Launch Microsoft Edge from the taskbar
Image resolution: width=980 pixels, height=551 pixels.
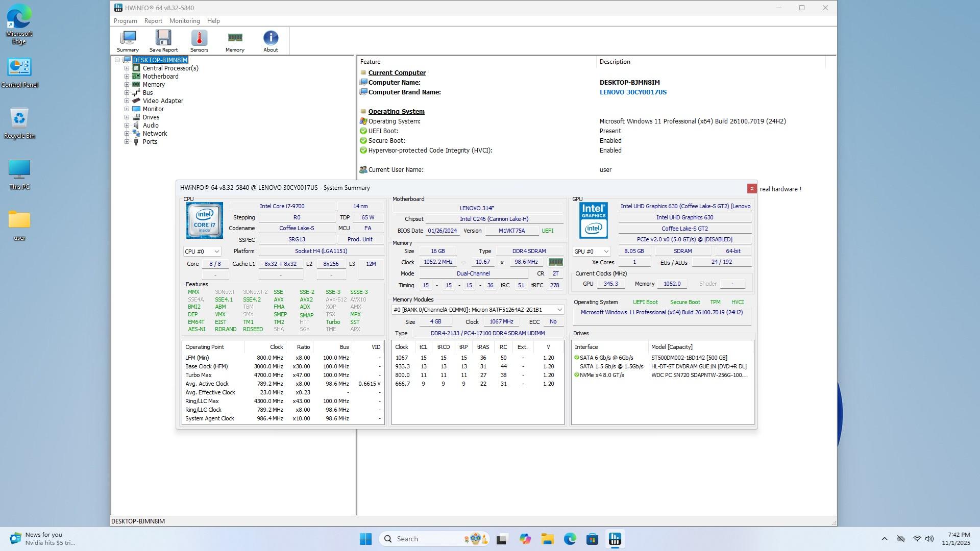pos(570,539)
